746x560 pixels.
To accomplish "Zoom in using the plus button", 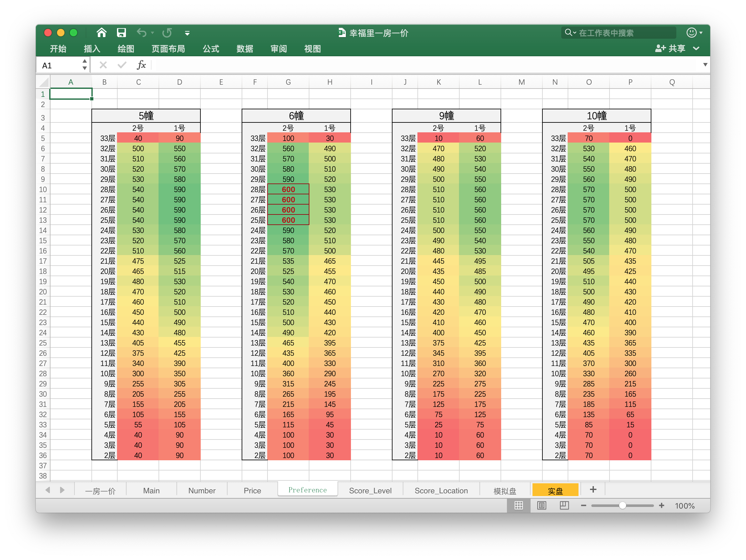I will (662, 505).
